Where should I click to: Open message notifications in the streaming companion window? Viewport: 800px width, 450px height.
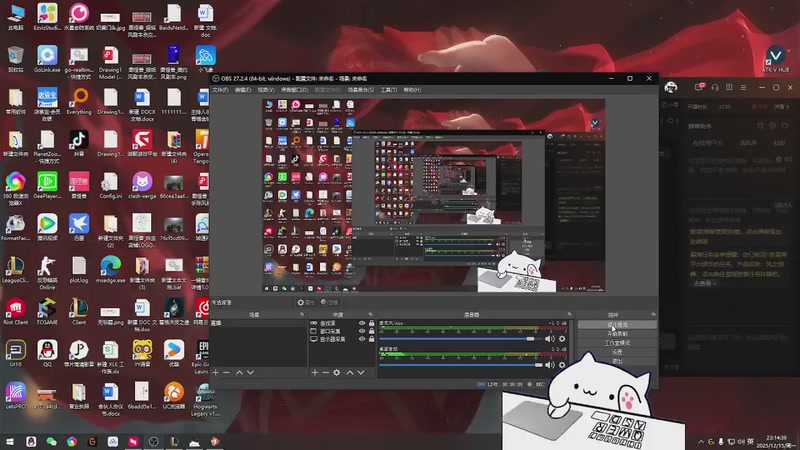tap(699, 87)
